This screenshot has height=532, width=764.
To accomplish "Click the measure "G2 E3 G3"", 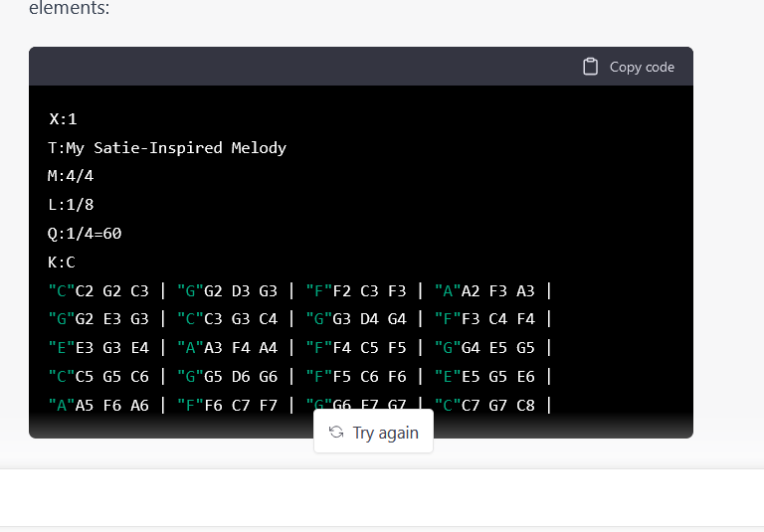I will tap(111, 319).
